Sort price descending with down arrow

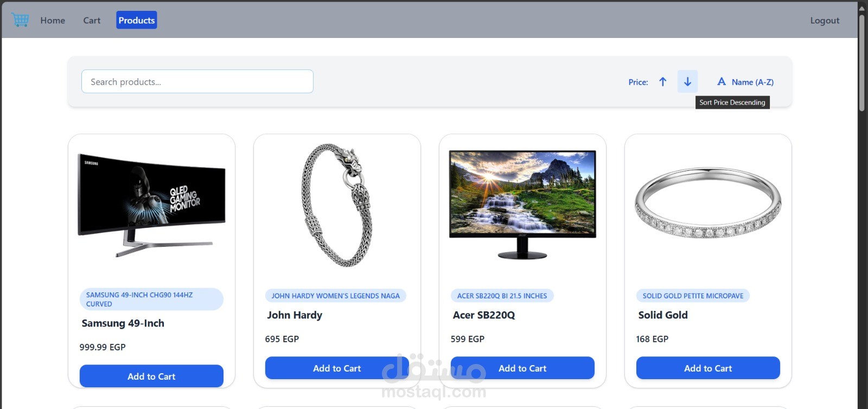click(687, 81)
